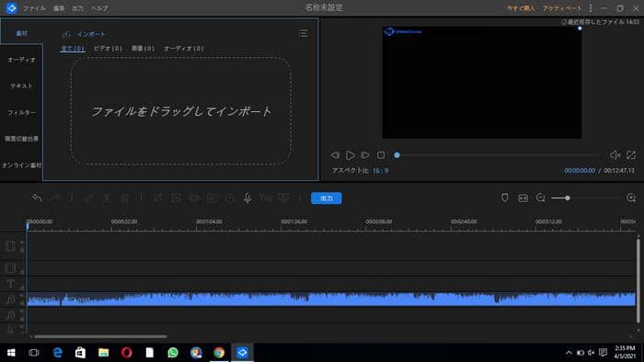Screen dimensions: 644x362
Task: Click the crop tool icon
Action: click(x=158, y=198)
